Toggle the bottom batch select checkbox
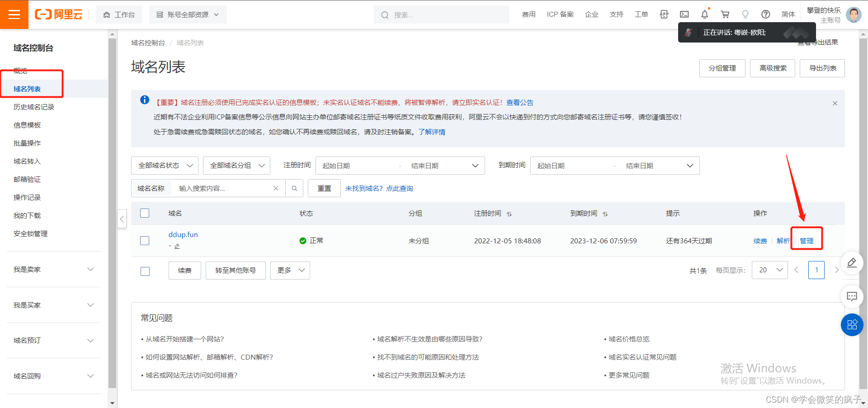Viewport: 868px width, 408px height. [145, 271]
